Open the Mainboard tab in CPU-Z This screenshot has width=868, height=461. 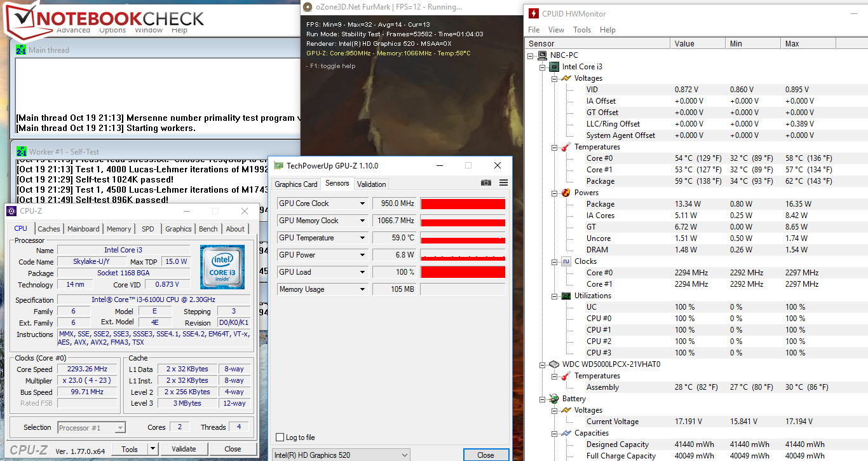click(83, 229)
